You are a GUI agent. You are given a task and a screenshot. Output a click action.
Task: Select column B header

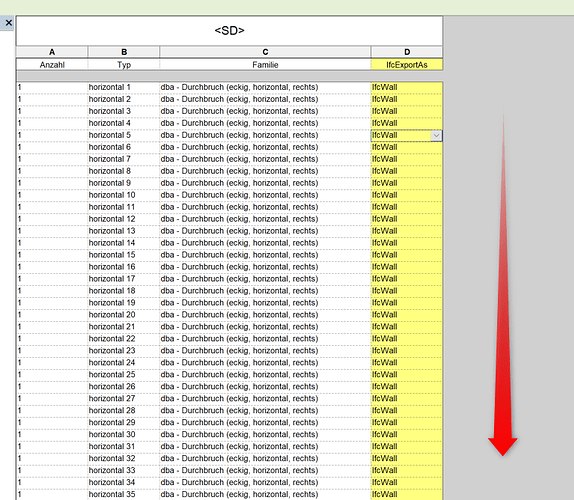pos(124,52)
